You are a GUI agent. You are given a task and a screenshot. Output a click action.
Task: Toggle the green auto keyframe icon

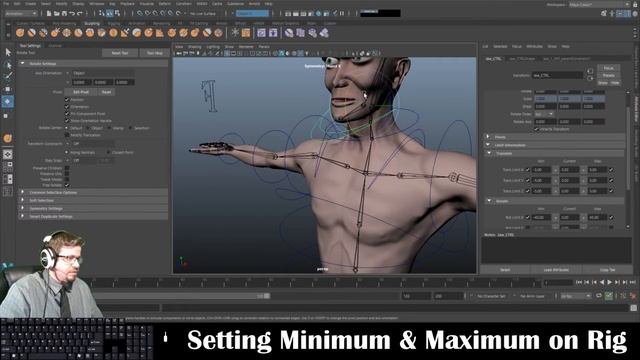point(609,296)
